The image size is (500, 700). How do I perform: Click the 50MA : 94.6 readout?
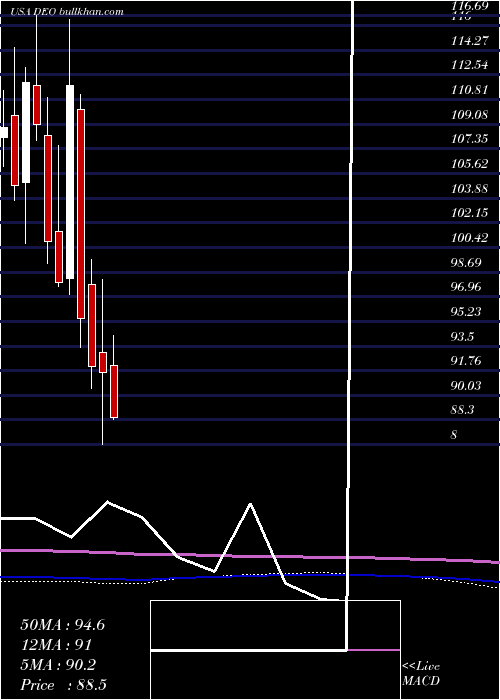coord(63,625)
